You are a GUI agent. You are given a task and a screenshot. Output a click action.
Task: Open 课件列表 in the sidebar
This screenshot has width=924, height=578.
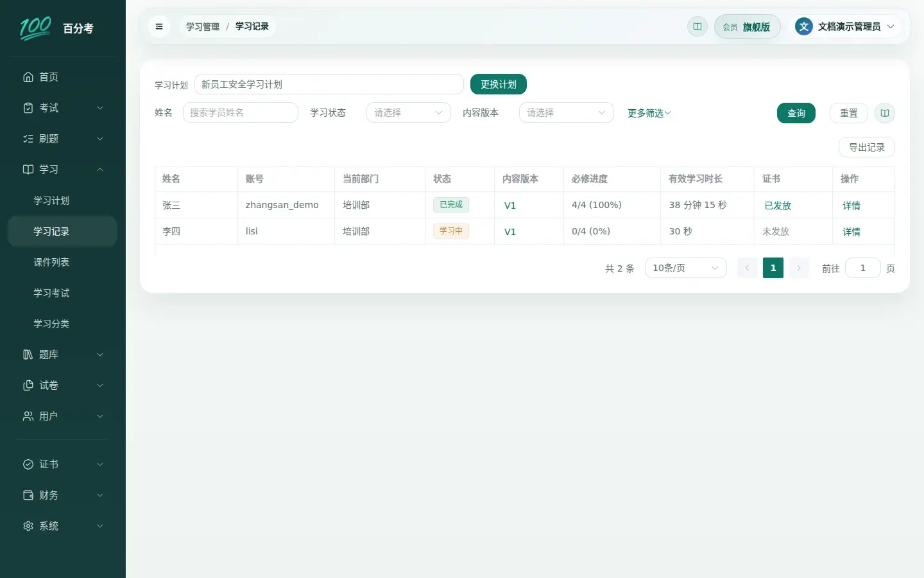click(62, 262)
